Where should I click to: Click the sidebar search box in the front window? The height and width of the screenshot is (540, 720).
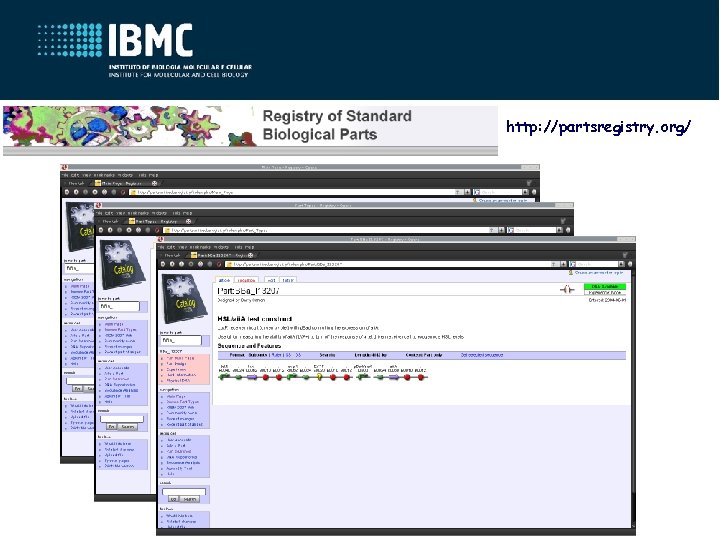point(184,491)
